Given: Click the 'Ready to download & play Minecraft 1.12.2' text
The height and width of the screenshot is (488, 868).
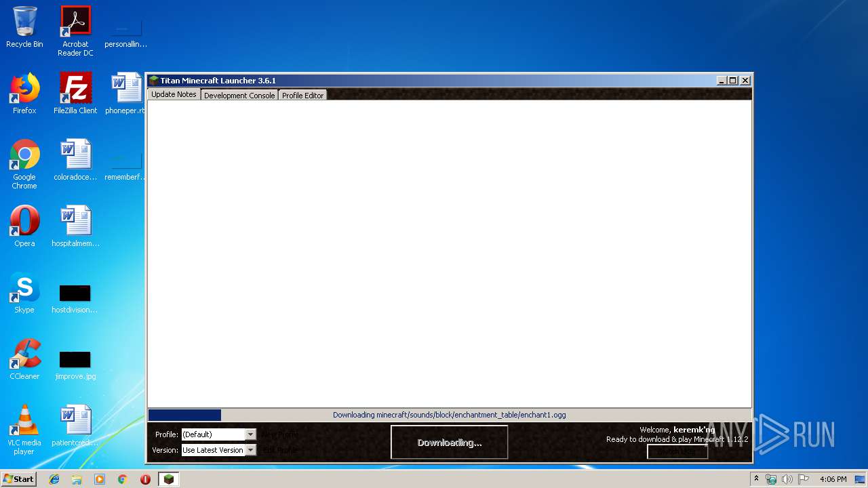Looking at the screenshot, I should (677, 439).
